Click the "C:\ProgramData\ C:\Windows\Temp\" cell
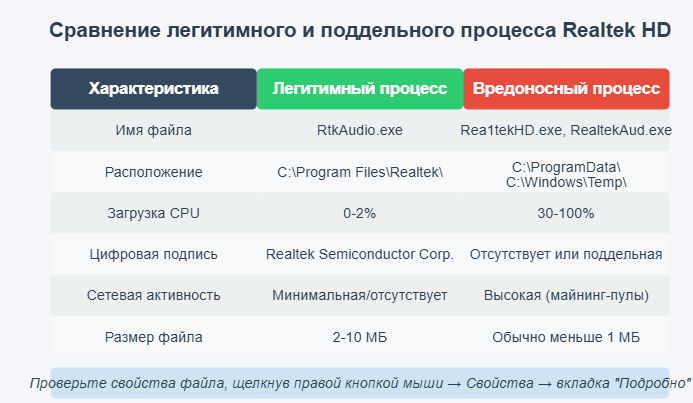 coord(566,173)
